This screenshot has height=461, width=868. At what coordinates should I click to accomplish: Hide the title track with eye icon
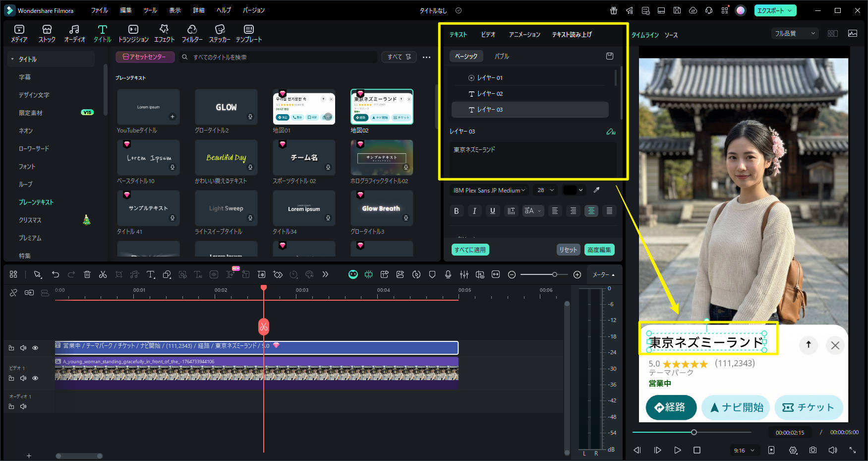tap(35, 348)
